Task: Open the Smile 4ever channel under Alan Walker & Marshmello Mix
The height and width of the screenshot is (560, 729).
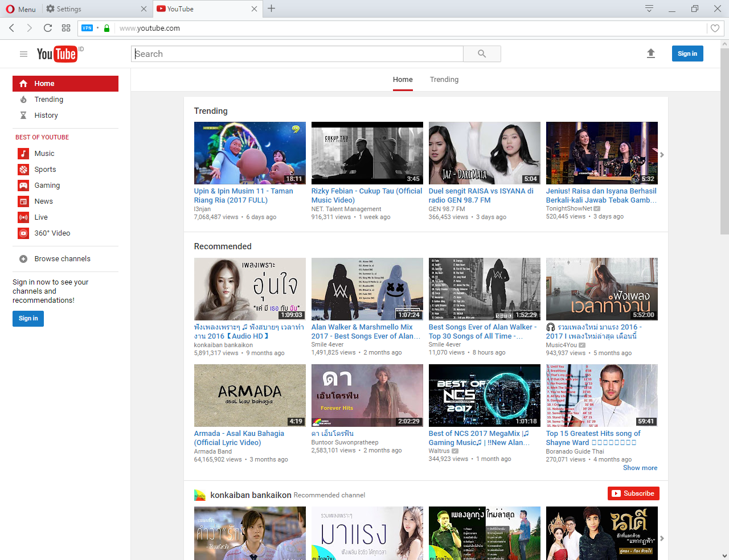Action: 327,344
